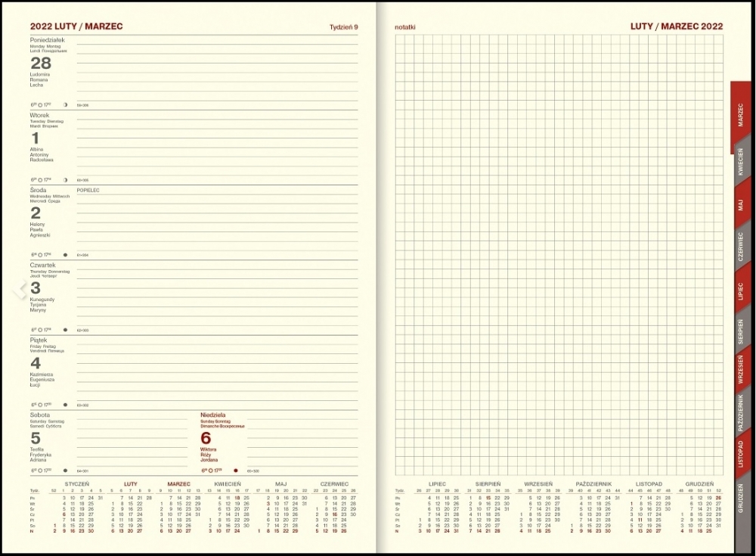
Task: Click the red moon-phase dot in the Niedziela row
Action: pos(236,471)
